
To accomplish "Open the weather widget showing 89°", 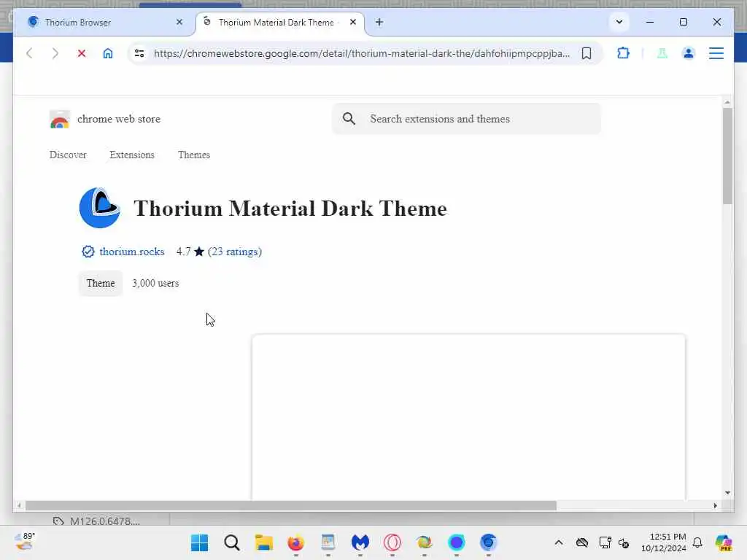I will (x=25, y=542).
